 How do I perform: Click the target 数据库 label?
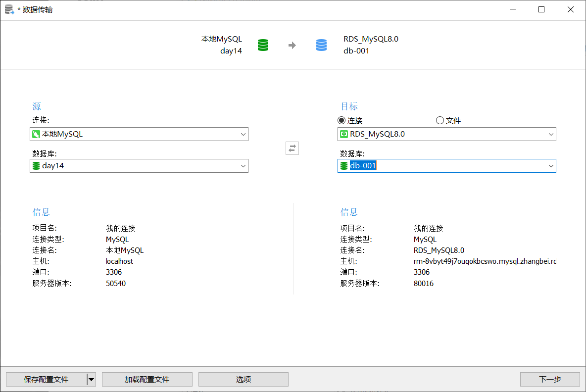tap(352, 153)
